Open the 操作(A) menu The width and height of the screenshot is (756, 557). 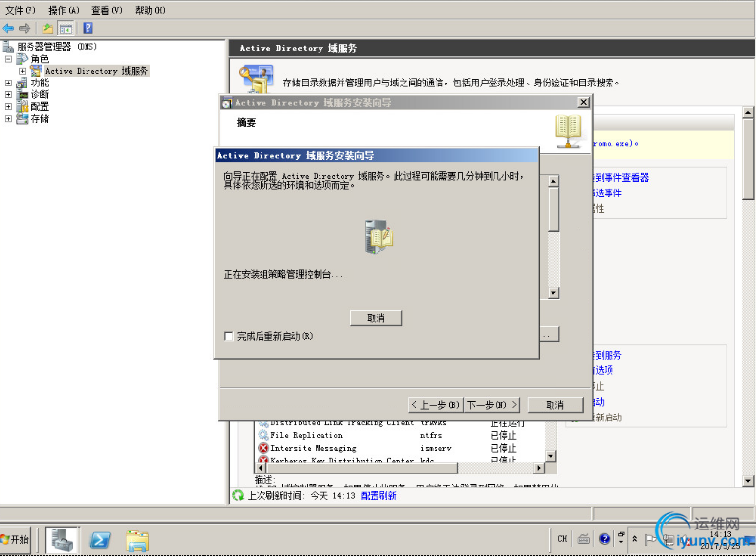coord(64,10)
